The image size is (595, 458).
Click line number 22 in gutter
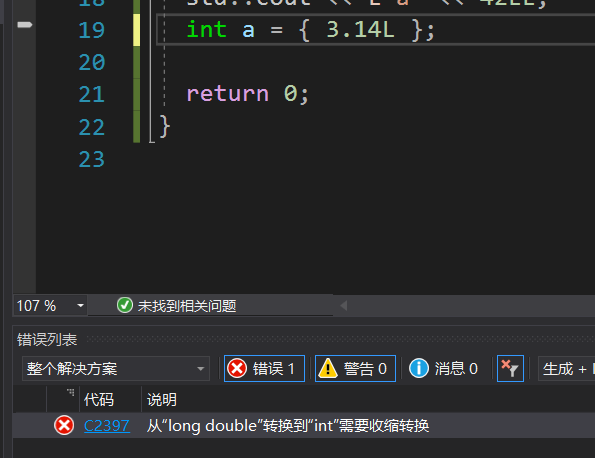click(91, 127)
